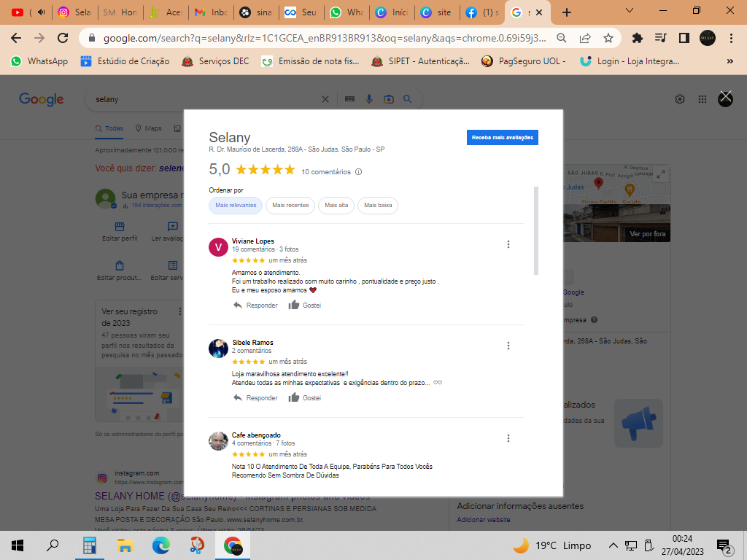The image size is (747, 560).
Task: Close the reviews dialog with the X
Action: [726, 98]
